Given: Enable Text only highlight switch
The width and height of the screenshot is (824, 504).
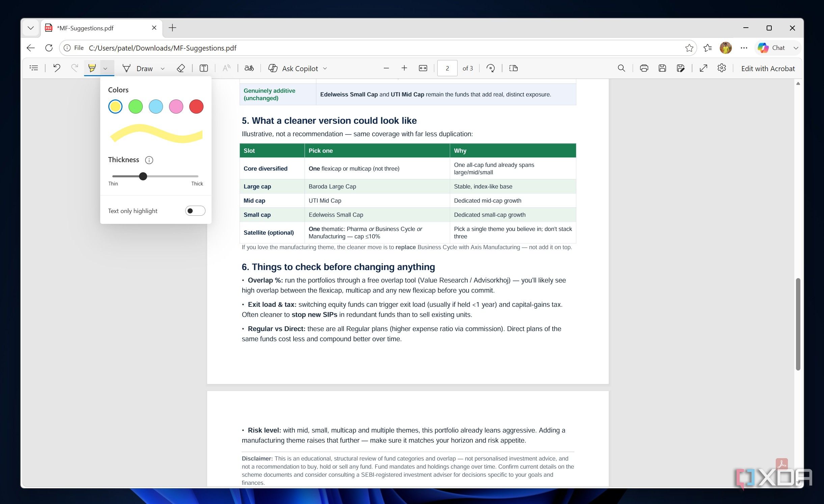Looking at the screenshot, I should (x=195, y=211).
